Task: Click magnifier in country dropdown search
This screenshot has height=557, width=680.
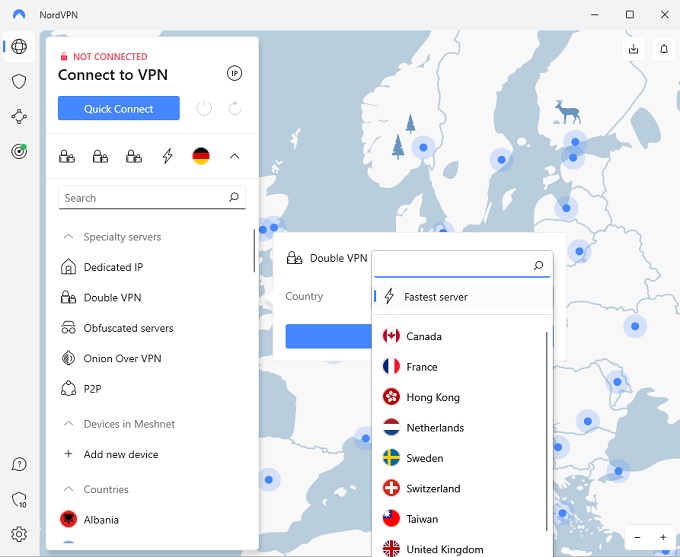Action: [538, 265]
